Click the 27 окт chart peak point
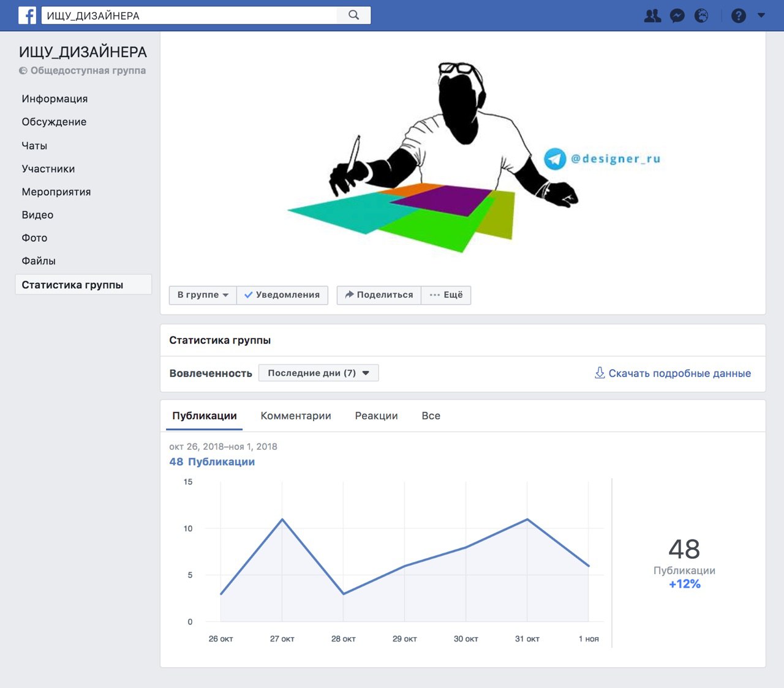Screen dimensions: 784x688 [282, 519]
